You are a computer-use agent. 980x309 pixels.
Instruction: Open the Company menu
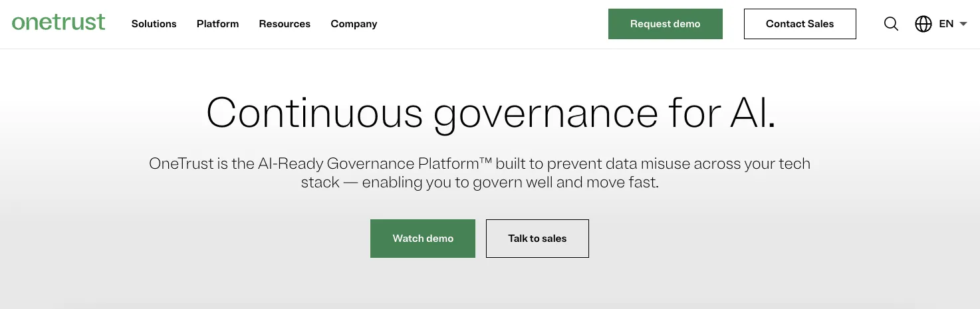point(354,24)
